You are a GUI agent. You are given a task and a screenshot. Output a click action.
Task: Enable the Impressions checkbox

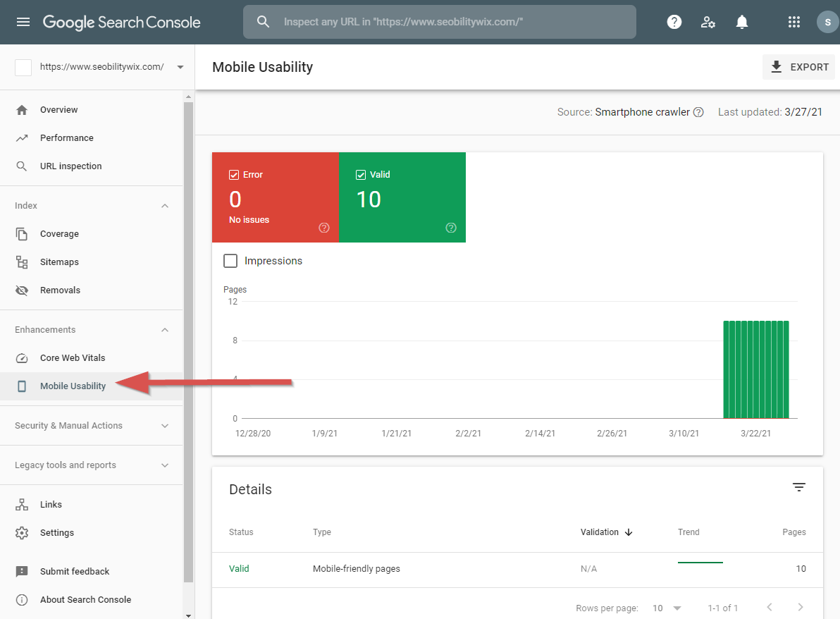click(230, 261)
